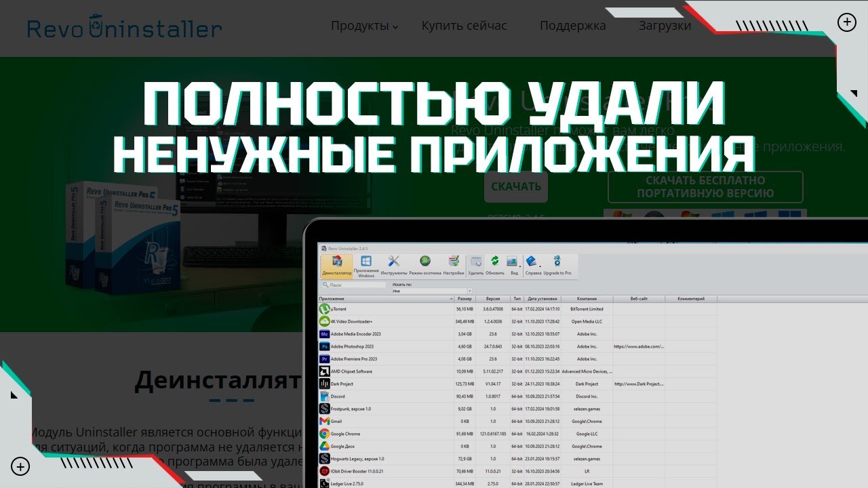Select the Adobe Photoshop 2023 icon

[324, 346]
